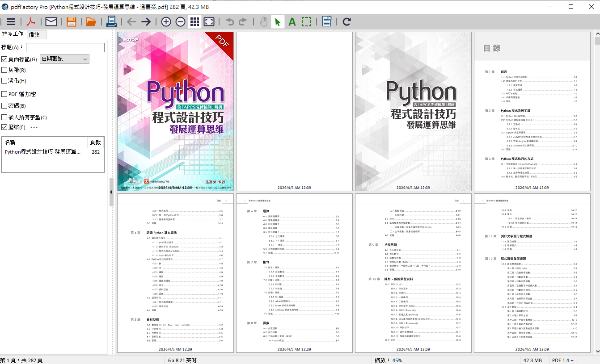This screenshot has height=364, width=600.
Task: Click the undo arrow icon
Action: 229,21
